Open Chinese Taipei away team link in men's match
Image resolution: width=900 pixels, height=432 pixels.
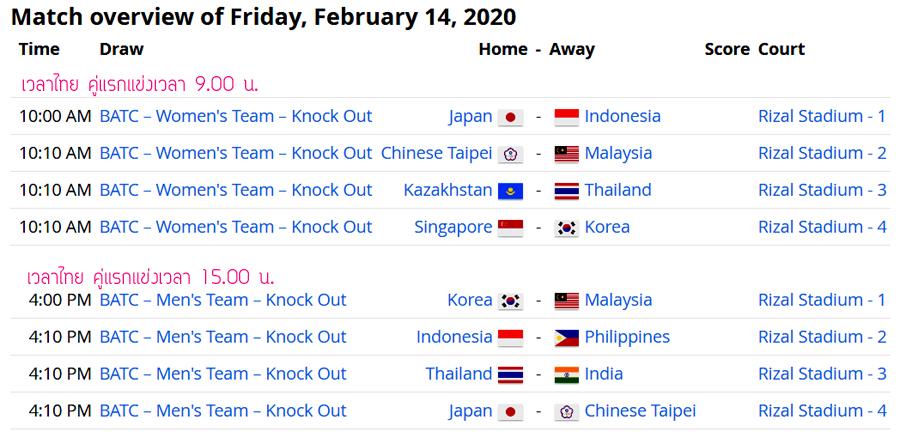click(x=640, y=411)
